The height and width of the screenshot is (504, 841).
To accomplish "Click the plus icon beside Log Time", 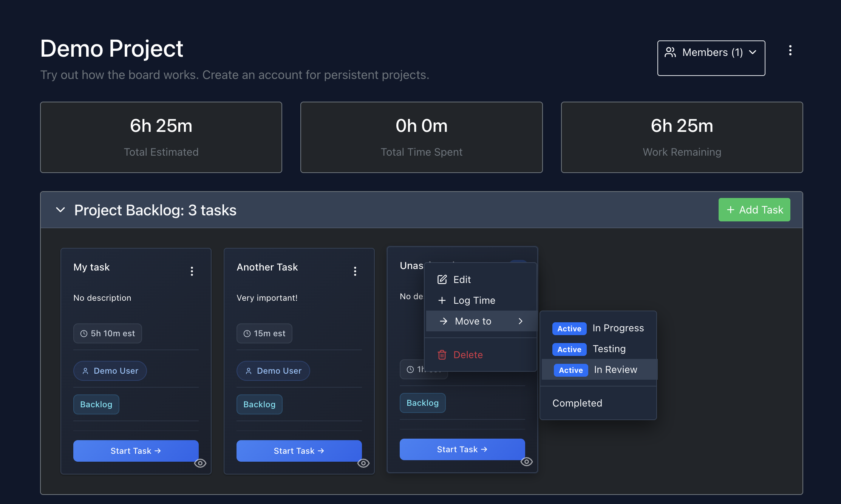I will click(x=442, y=300).
